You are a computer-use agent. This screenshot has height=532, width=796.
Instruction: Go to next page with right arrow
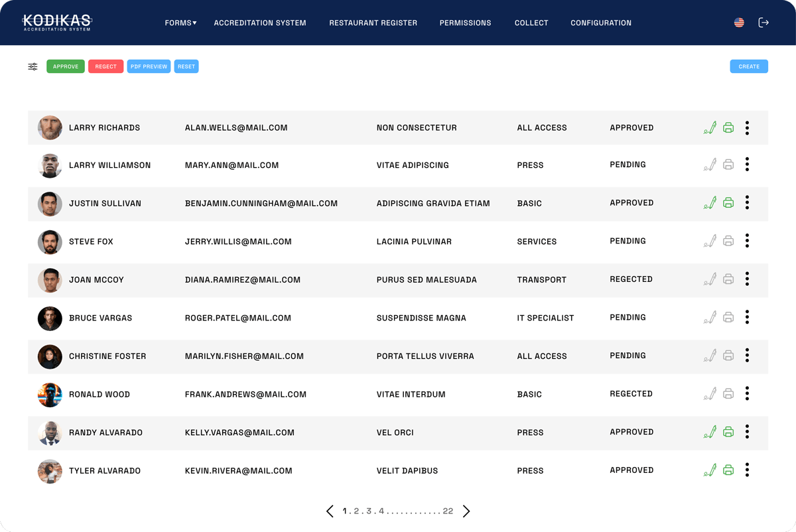coord(466,511)
